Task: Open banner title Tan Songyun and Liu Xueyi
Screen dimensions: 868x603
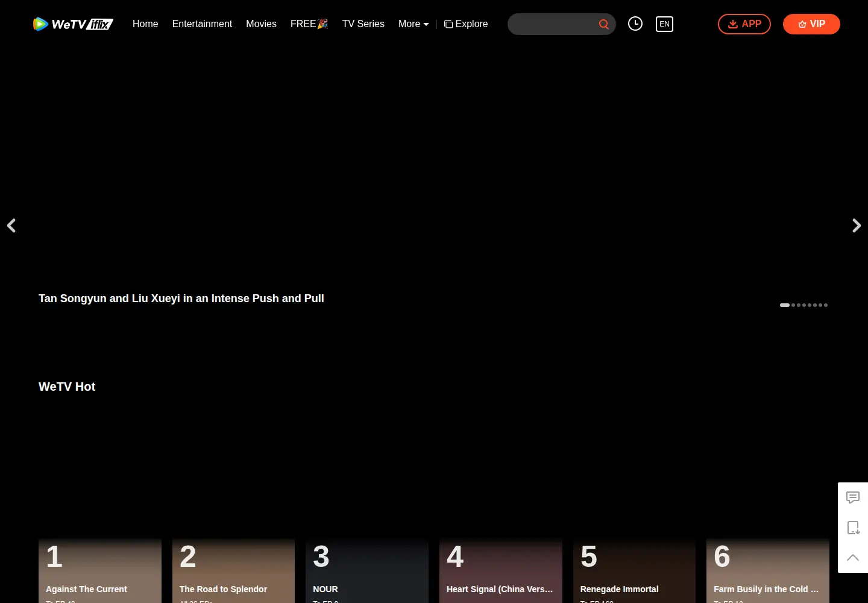Action: [181, 298]
